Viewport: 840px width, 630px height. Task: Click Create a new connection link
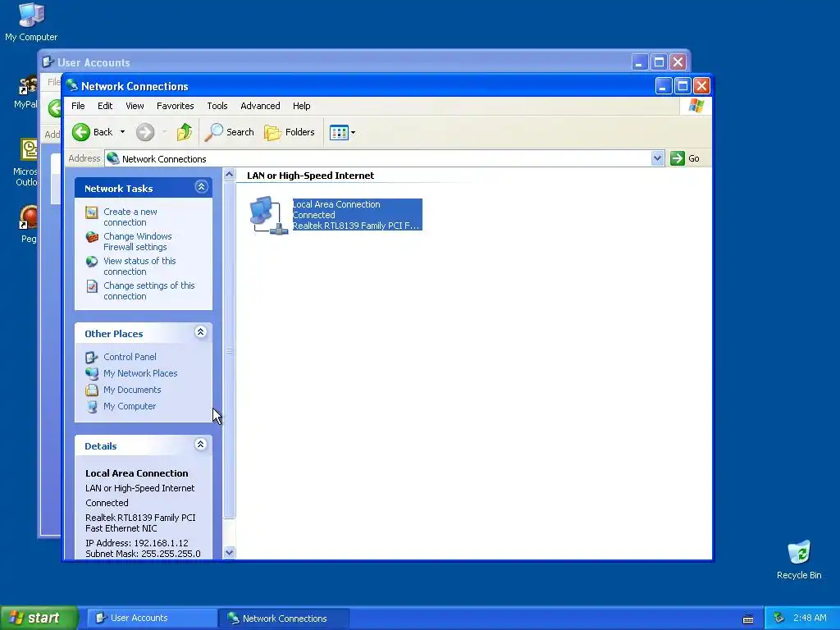[x=130, y=217]
